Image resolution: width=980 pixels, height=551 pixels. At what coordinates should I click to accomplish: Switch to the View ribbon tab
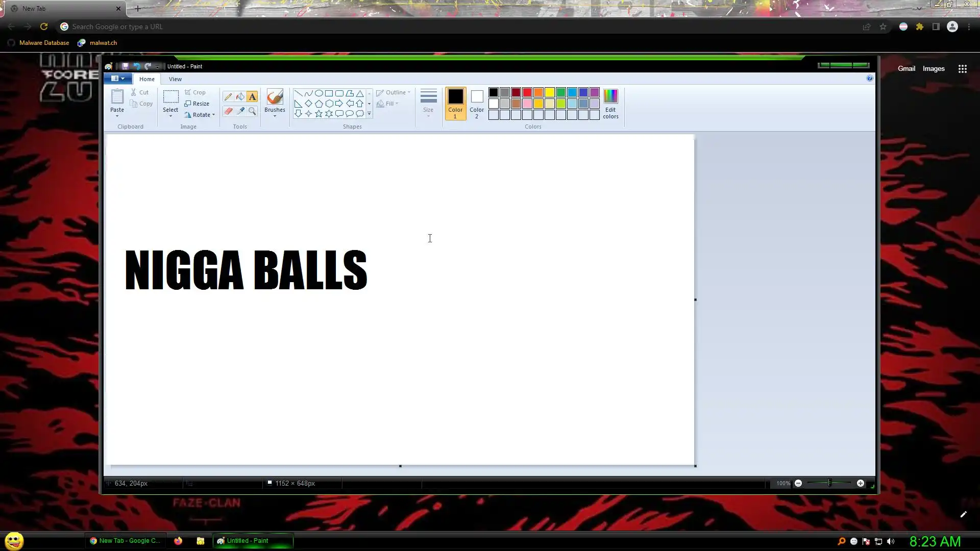pyautogui.click(x=175, y=79)
